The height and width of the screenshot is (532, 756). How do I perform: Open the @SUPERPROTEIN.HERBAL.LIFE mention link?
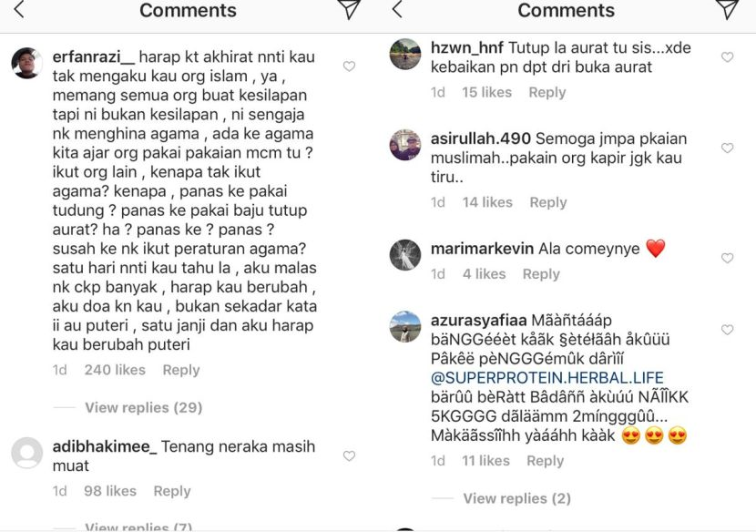coord(547,378)
